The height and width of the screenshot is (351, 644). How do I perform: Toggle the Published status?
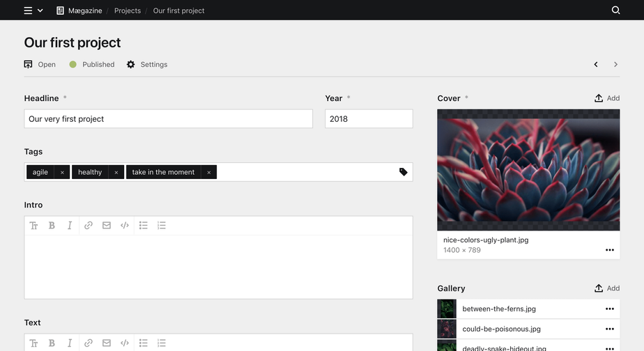click(x=91, y=65)
